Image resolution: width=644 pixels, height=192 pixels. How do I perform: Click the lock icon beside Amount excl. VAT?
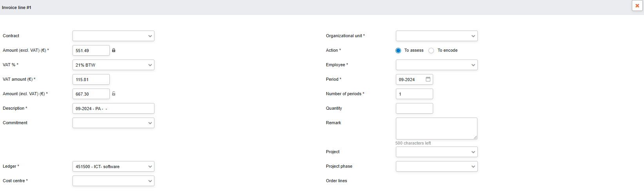(x=114, y=50)
